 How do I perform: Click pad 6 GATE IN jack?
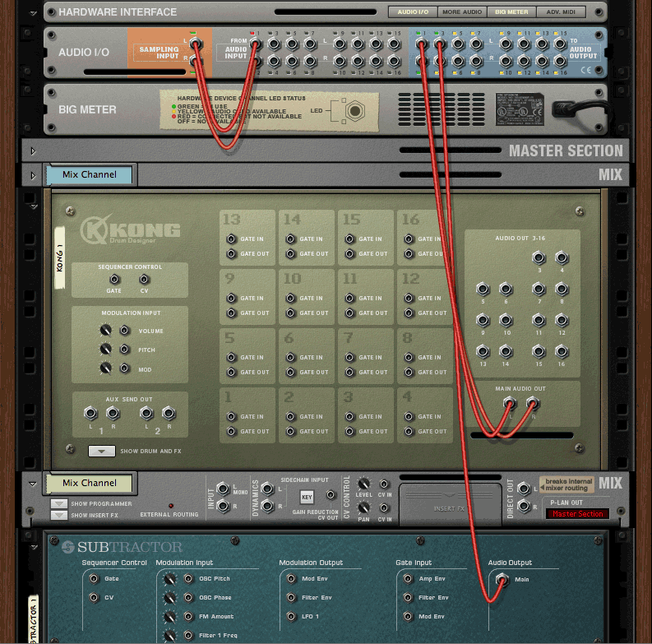pos(290,357)
